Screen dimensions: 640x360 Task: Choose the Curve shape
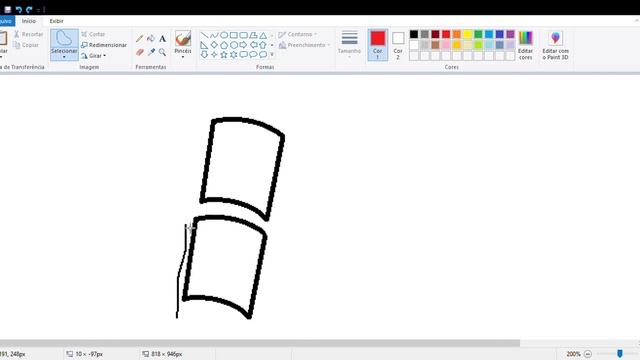(214, 36)
